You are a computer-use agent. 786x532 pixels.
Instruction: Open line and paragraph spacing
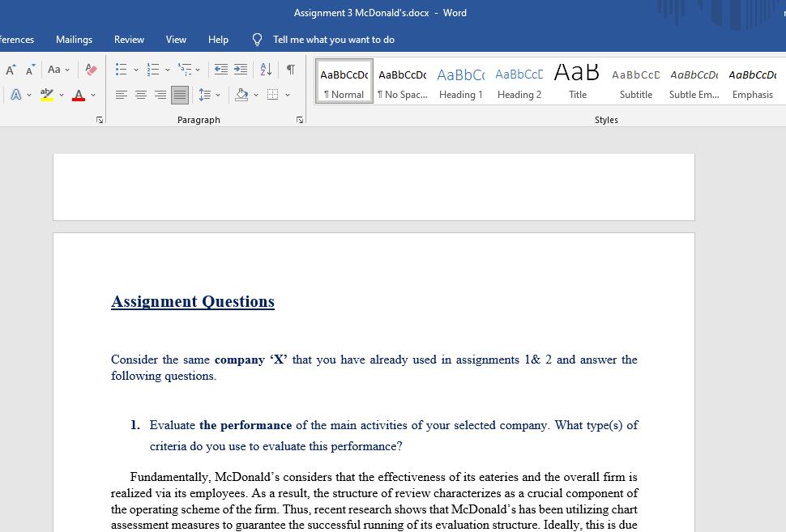pos(204,95)
